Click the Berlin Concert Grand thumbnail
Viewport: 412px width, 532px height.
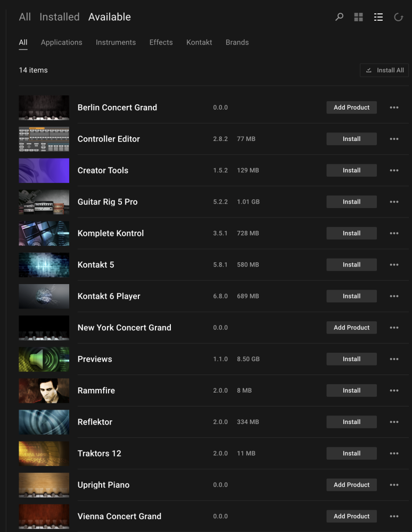click(x=44, y=107)
